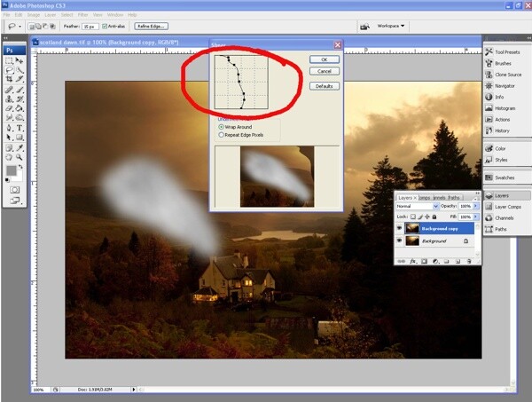
Task: Select the Lasso tool in toolbox
Action: pyautogui.click(x=9, y=70)
